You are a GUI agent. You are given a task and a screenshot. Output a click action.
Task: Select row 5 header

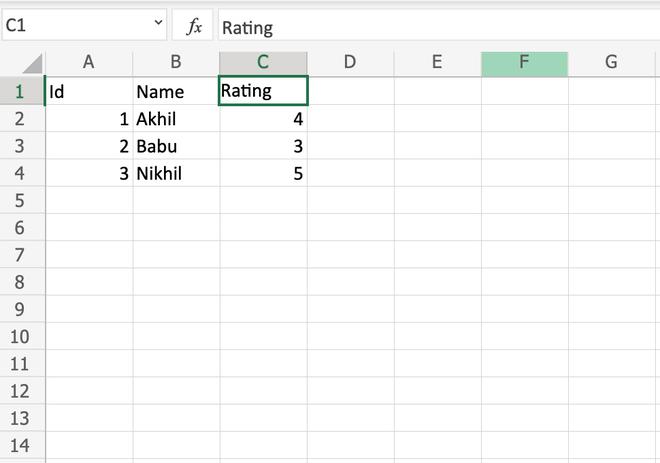click(22, 201)
